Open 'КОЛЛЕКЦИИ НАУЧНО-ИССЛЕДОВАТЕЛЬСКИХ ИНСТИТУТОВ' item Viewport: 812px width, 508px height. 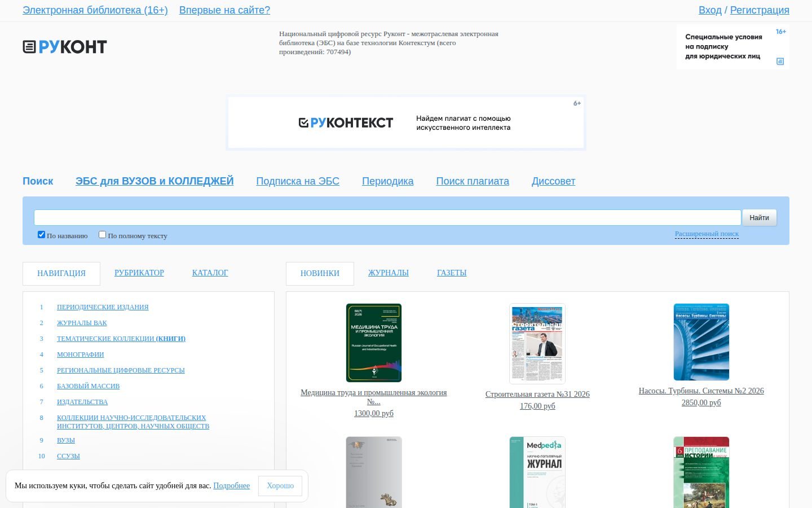[133, 422]
